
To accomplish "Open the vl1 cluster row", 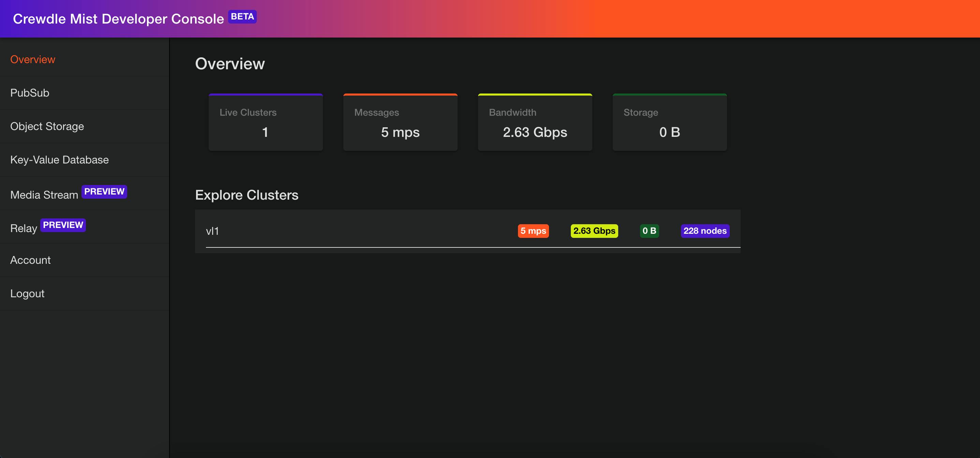I will coord(467,231).
